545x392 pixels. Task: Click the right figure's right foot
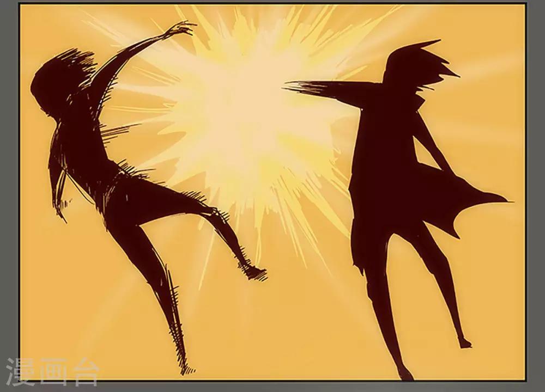463,343
